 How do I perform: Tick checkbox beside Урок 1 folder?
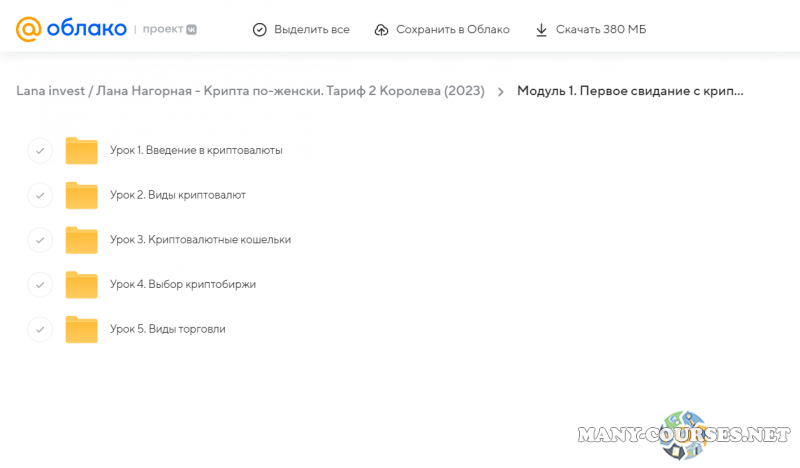pos(40,151)
